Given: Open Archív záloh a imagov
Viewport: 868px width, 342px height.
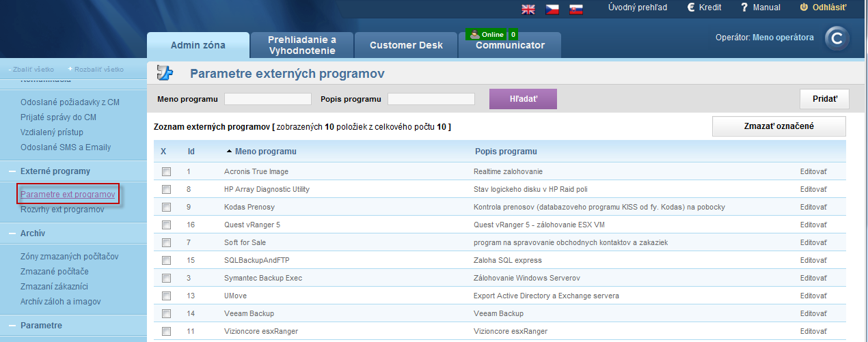Looking at the screenshot, I should coord(61,302).
